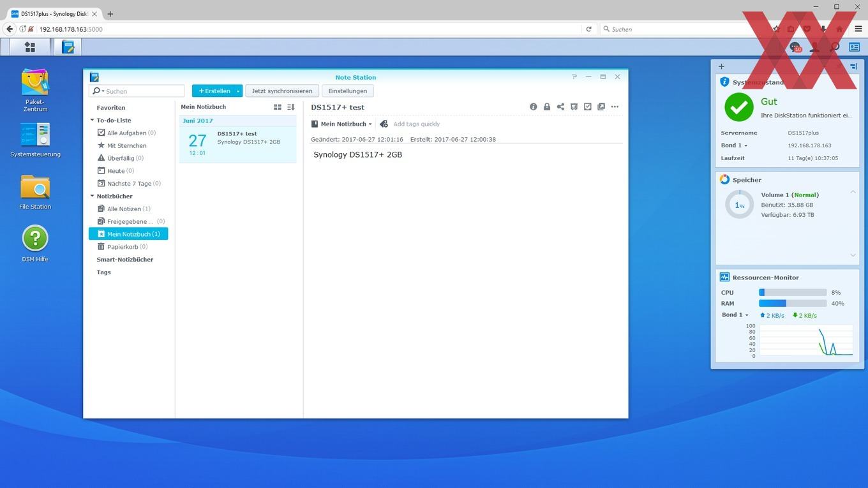The image size is (868, 488).
Task: Open DSM notifications chat icon
Action: click(795, 47)
